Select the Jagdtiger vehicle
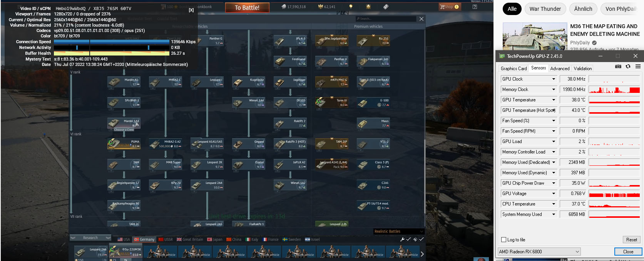Viewport: 644px width, 261px height. (291, 82)
